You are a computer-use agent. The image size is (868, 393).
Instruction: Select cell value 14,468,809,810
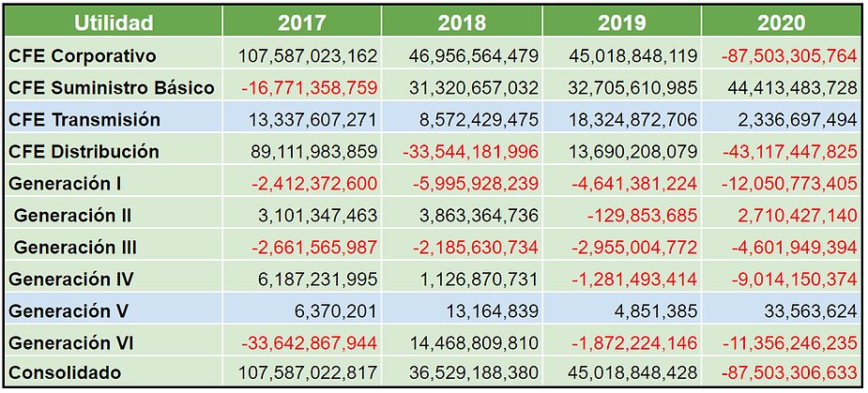[473, 343]
